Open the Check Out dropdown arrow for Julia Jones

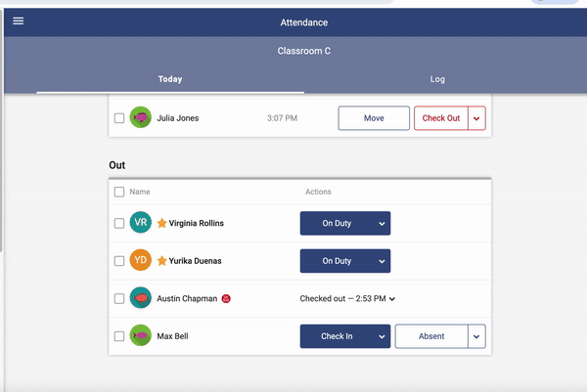(x=476, y=118)
